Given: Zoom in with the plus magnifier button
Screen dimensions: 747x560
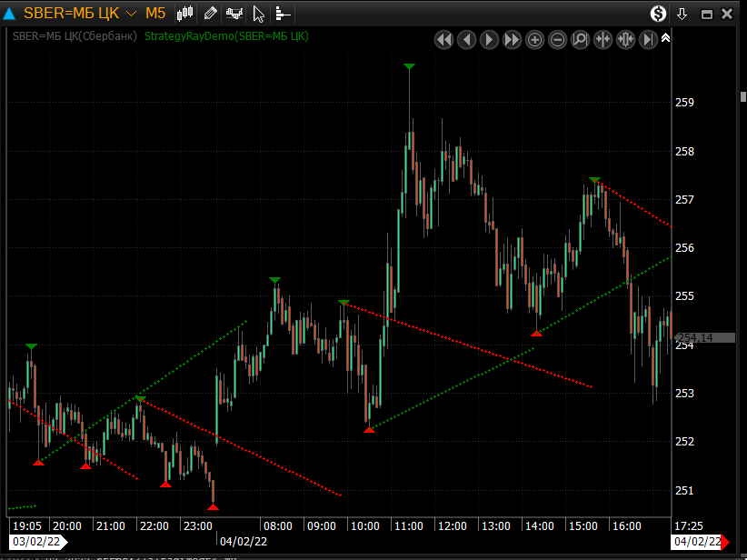Looking at the screenshot, I should (534, 39).
